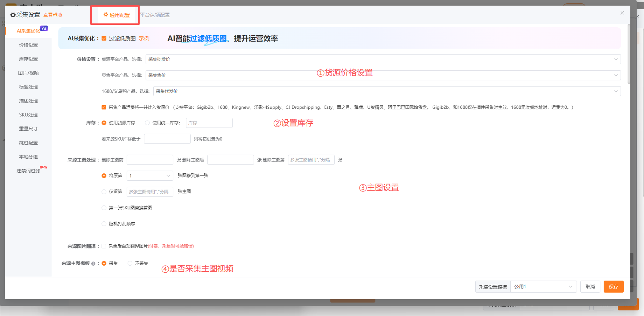Go to 库存设置 in sidebar
Screen dimensions: 644x316
pos(28,59)
